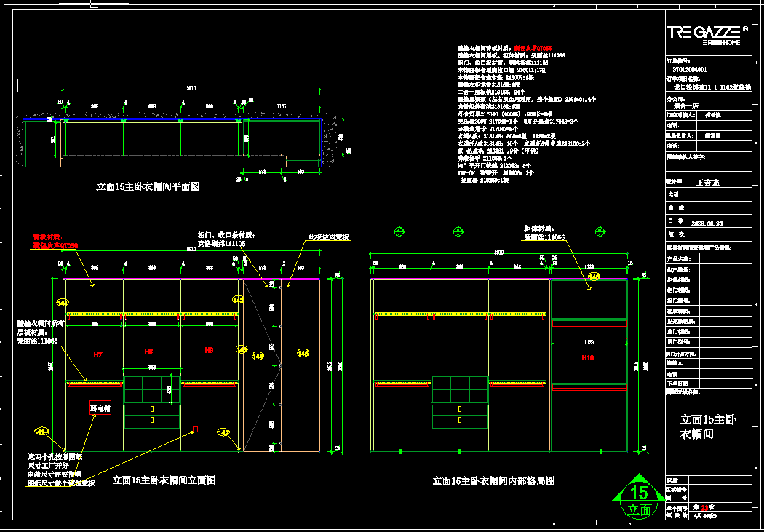Select red page number 23 in title block
Image resolution: width=764 pixels, height=532 pixels.
(704, 508)
